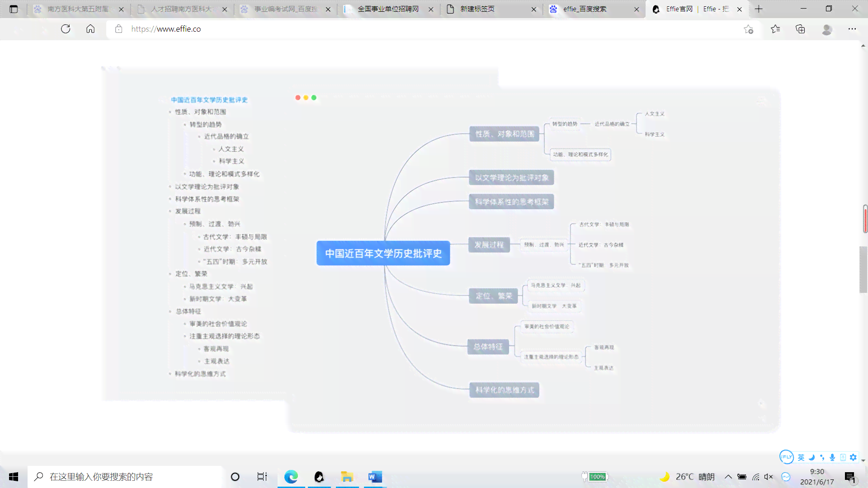
Task: Open the Effie app from taskbar
Action: 319,477
